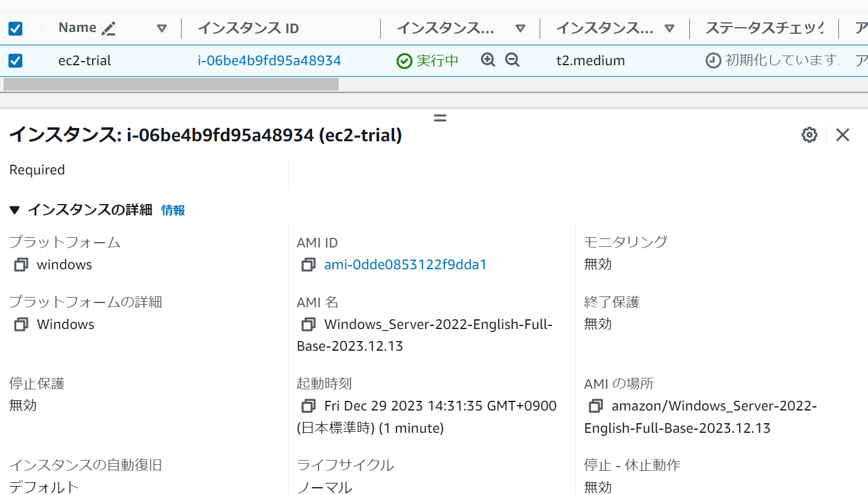Click the 停止保護 label

point(37,383)
